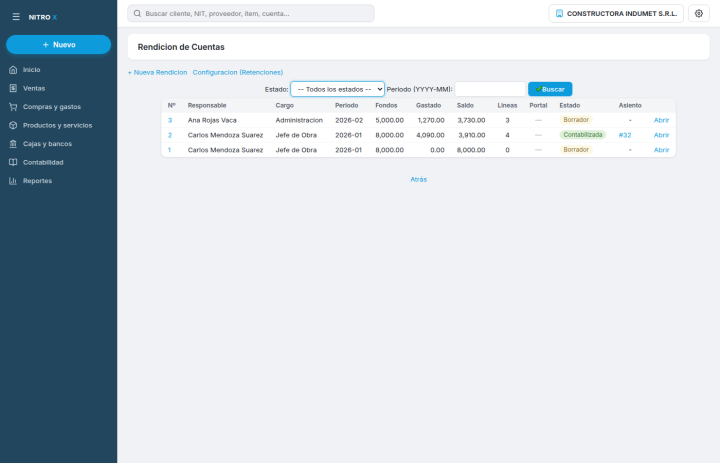720x463 pixels.
Task: Click the Rendicion de Cuentas heading
Action: pos(181,47)
